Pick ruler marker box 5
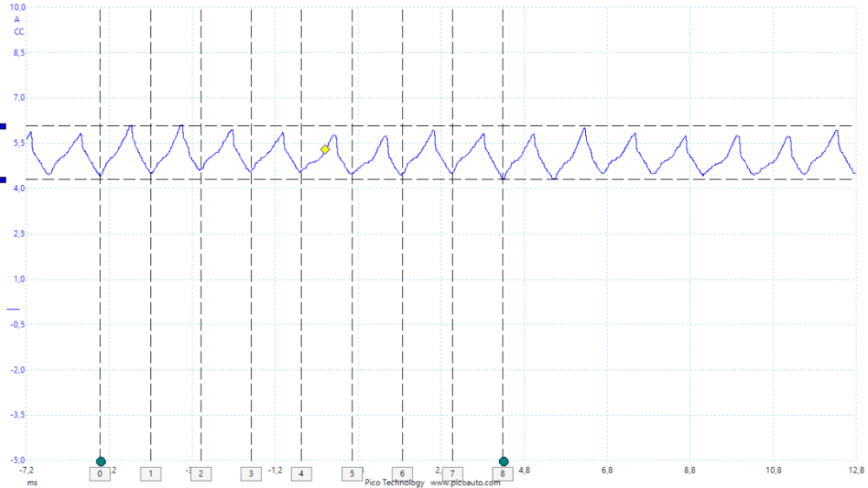 coord(352,474)
